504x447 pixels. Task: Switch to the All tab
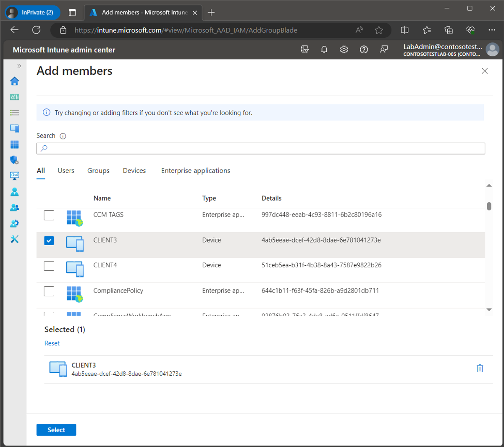tap(41, 170)
